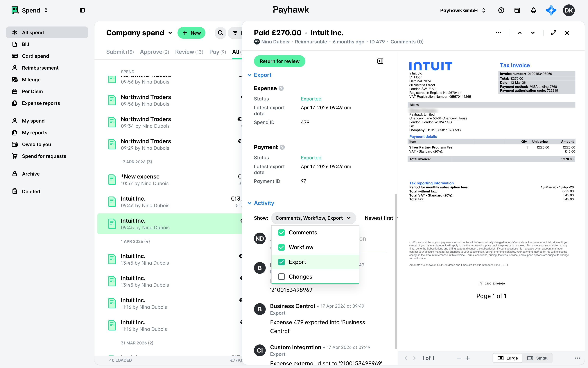This screenshot has width=588, height=368.
Task: Open the help question mark icon
Action: 501,10
